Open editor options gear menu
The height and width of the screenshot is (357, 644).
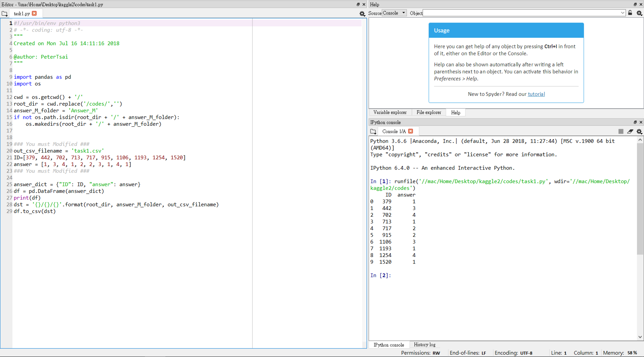[x=362, y=14]
